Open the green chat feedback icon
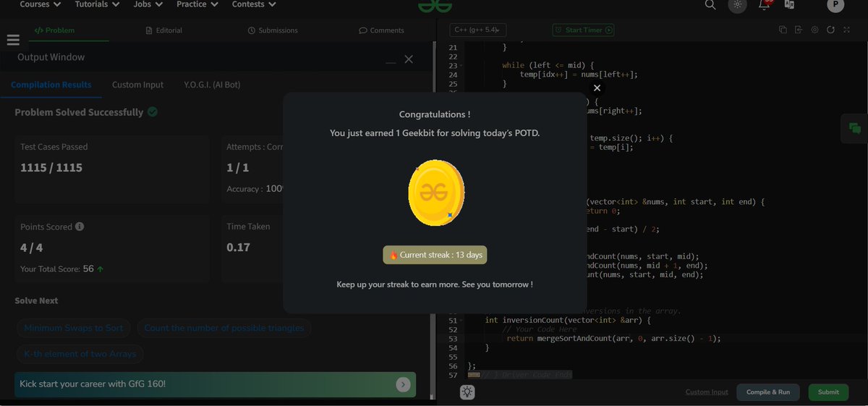This screenshot has height=406, width=868. pyautogui.click(x=855, y=129)
